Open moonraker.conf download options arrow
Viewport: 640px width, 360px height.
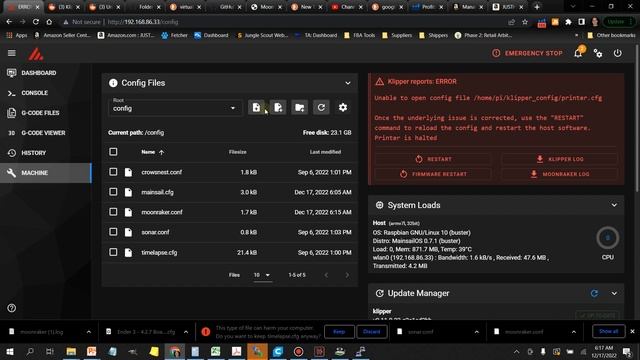(573, 332)
